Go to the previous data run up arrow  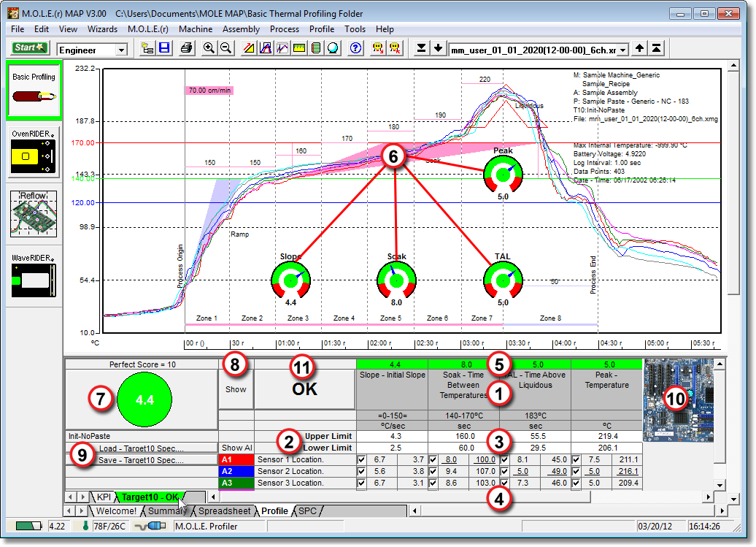[639, 48]
